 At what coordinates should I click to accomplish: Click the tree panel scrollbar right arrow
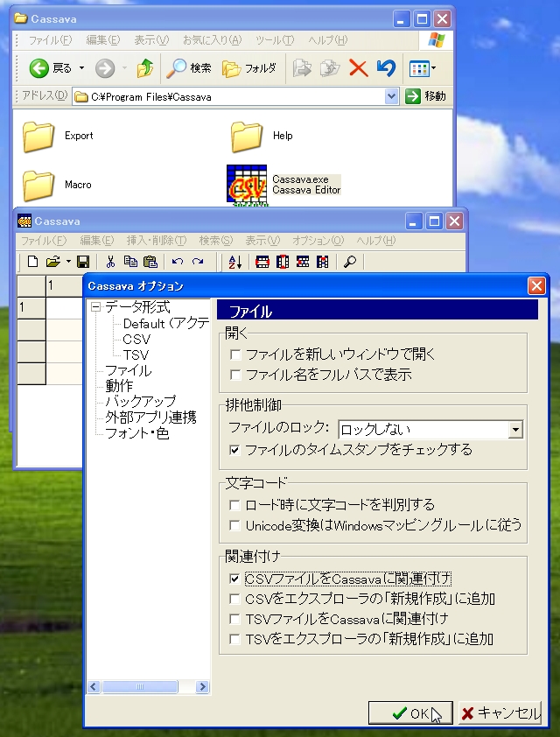(x=202, y=687)
